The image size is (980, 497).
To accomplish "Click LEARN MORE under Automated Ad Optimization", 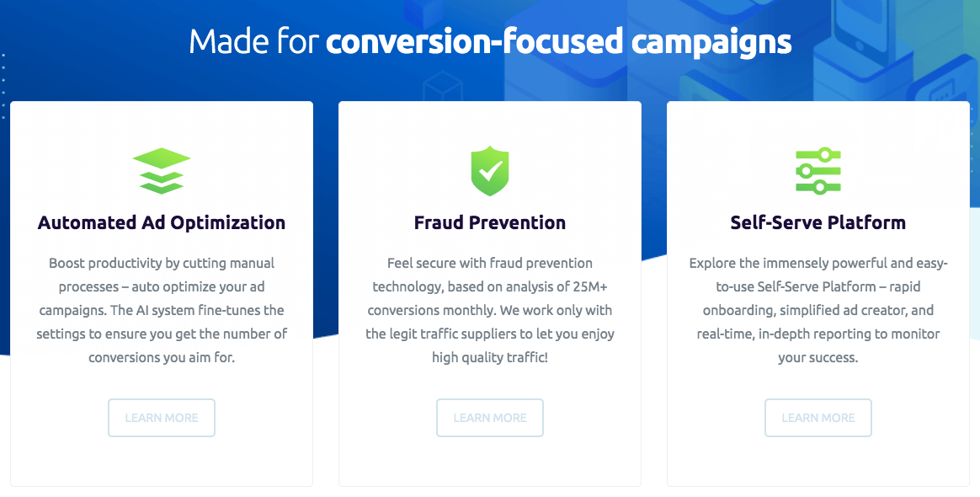I will click(161, 417).
